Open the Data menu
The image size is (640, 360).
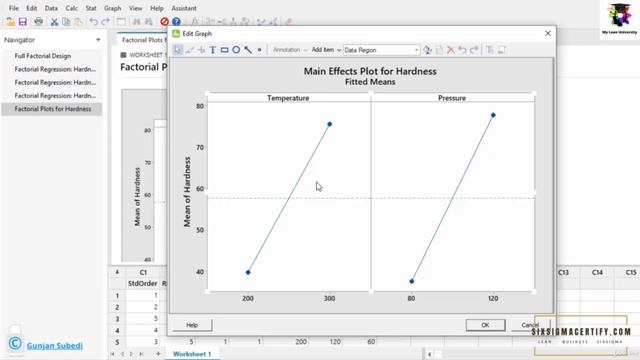click(51, 8)
